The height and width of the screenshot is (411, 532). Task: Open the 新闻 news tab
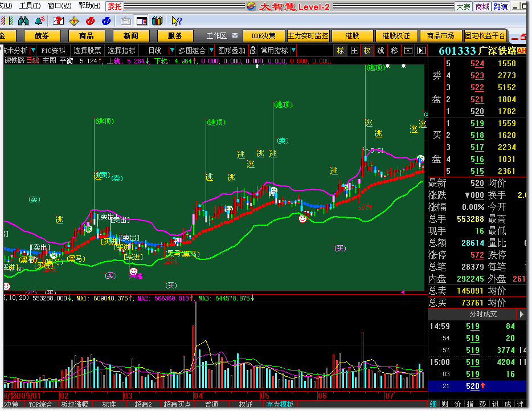[x=131, y=36]
